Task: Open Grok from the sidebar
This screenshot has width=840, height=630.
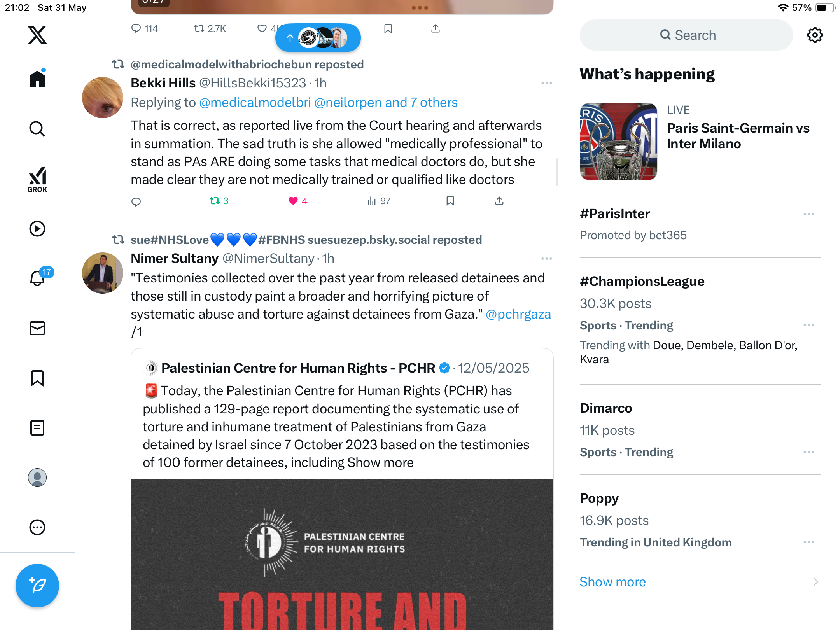Action: click(x=37, y=179)
